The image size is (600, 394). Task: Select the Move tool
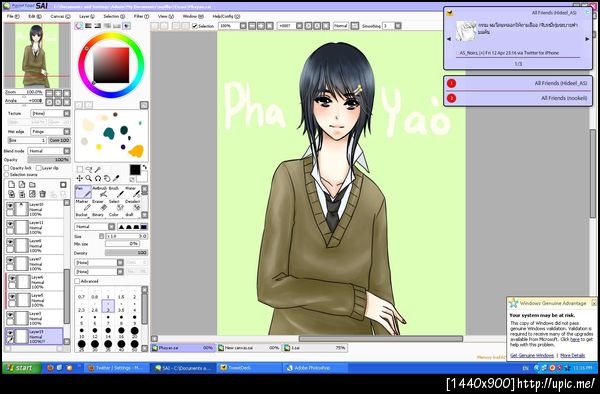80,178
